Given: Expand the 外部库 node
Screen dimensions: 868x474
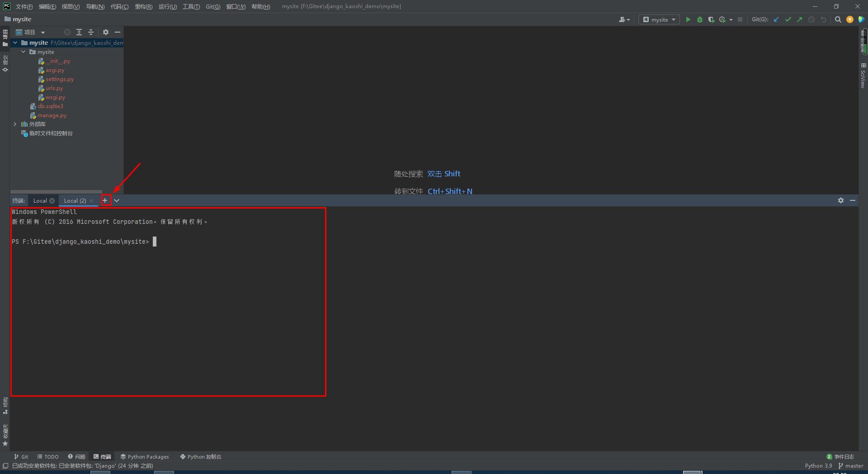Looking at the screenshot, I should [x=15, y=124].
